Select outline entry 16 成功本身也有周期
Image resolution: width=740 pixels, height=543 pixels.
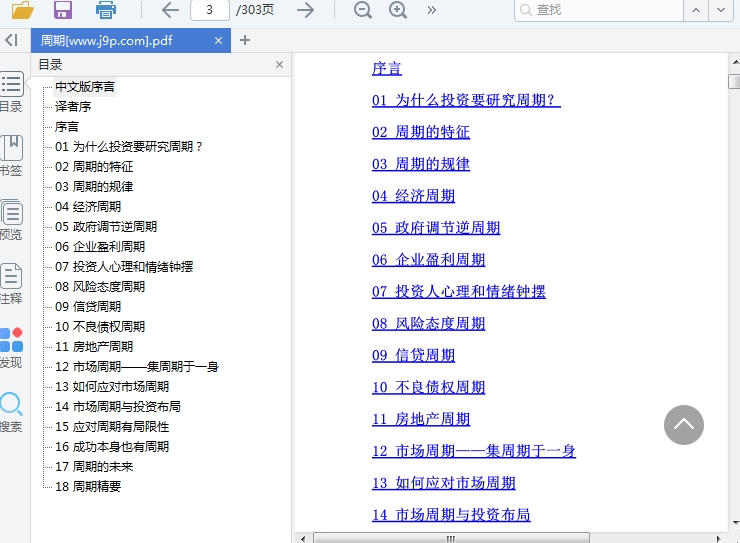tap(112, 447)
